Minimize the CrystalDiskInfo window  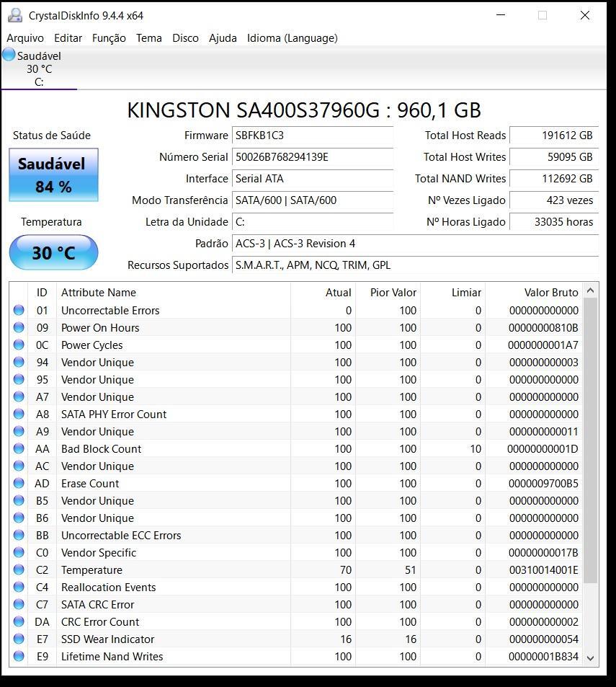[501, 15]
